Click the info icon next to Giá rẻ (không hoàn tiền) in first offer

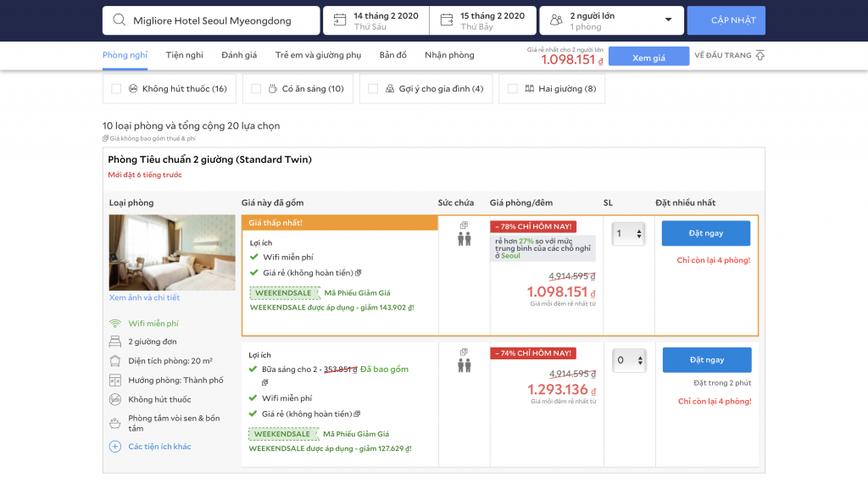point(359,273)
